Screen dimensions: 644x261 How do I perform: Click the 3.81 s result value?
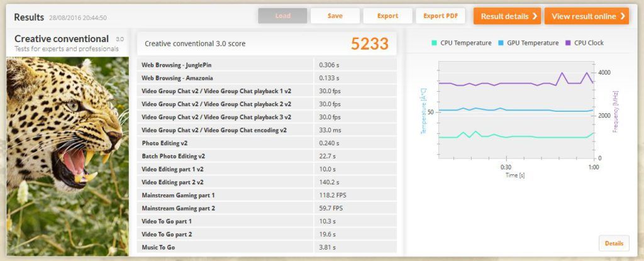327,247
